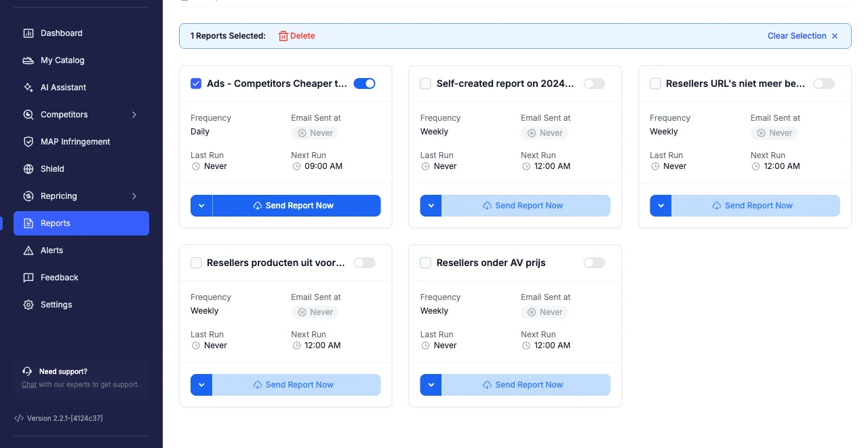Click the Feedback speech-bubble icon
The image size is (868, 448).
pyautogui.click(x=28, y=278)
